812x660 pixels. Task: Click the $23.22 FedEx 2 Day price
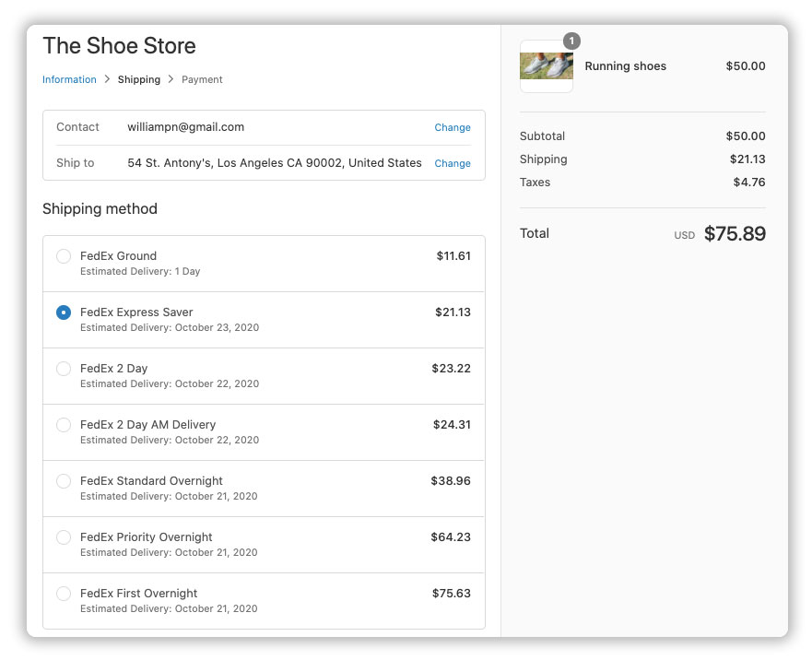coord(452,369)
